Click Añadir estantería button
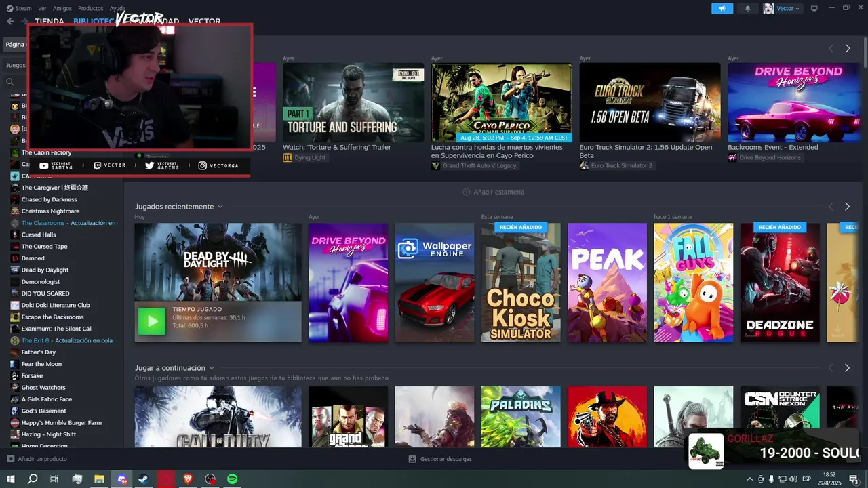The width and height of the screenshot is (868, 488). (x=493, y=192)
